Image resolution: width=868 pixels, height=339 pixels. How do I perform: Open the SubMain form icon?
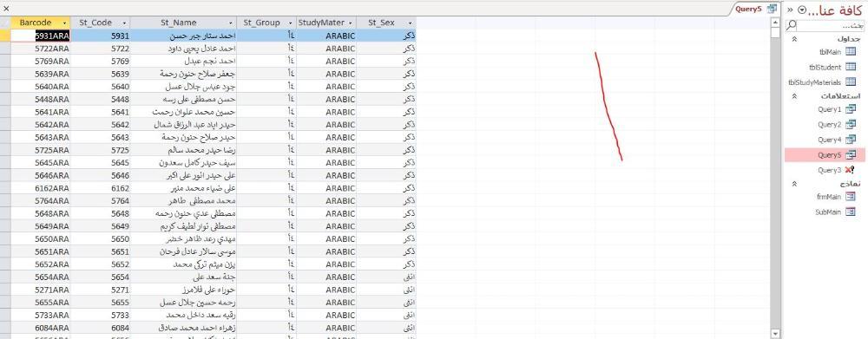851,212
